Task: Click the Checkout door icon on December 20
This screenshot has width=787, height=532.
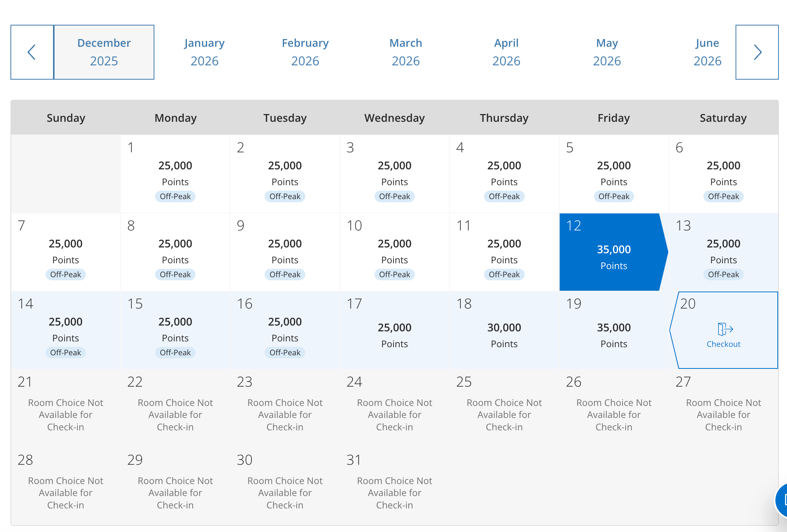Action: [723, 329]
